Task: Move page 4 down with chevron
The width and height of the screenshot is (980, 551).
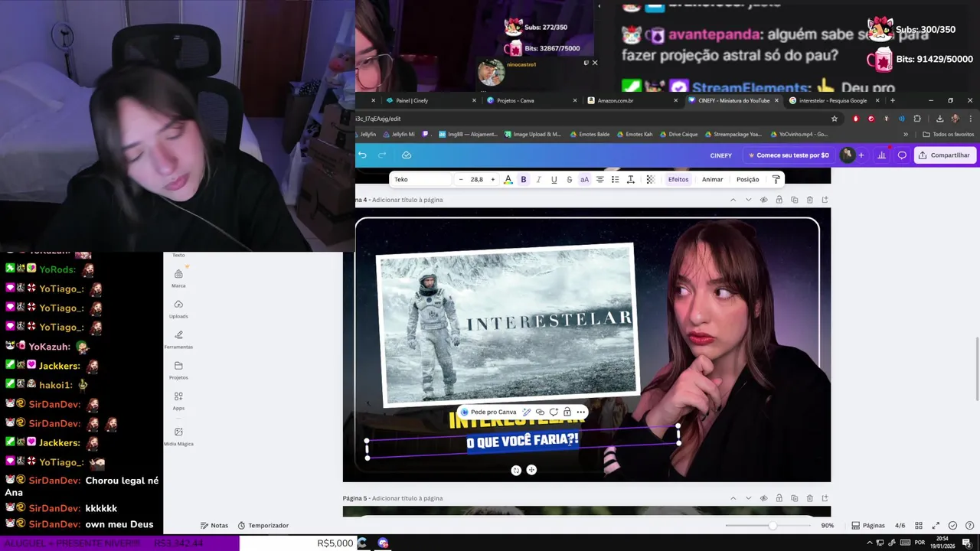Action: (x=748, y=200)
